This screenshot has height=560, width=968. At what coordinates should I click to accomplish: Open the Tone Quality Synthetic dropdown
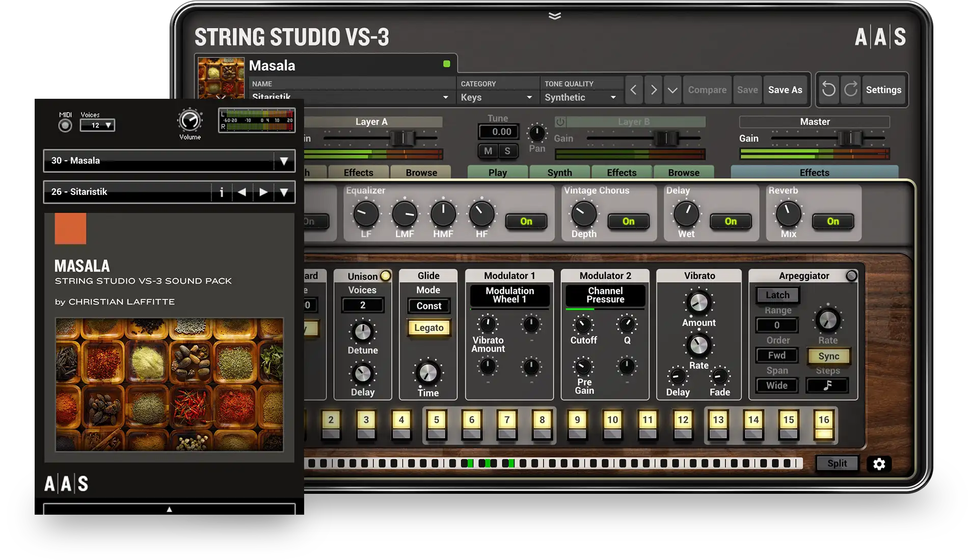[580, 97]
